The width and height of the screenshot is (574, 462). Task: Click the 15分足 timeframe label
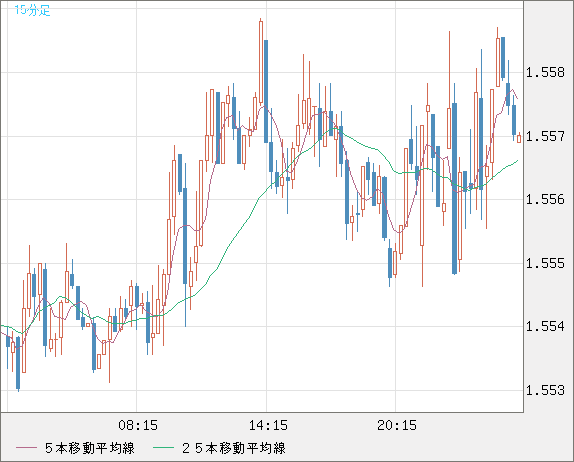(32, 10)
